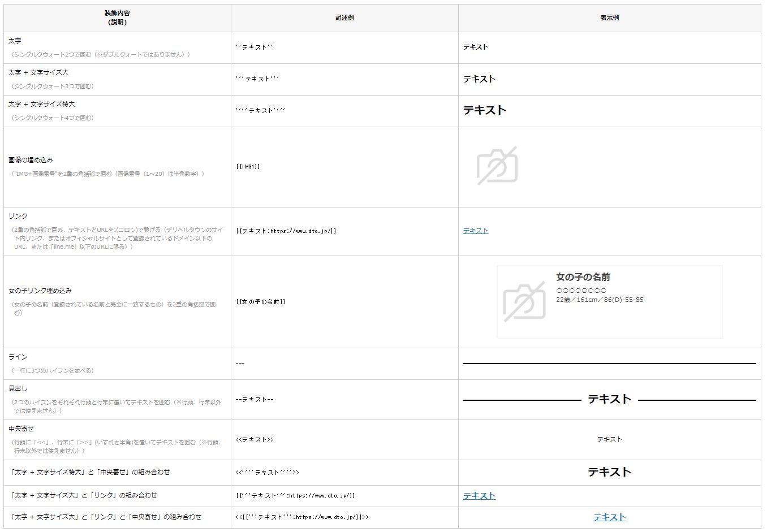
Task: Click the 装飾内容（説明） column header
Action: point(117,18)
